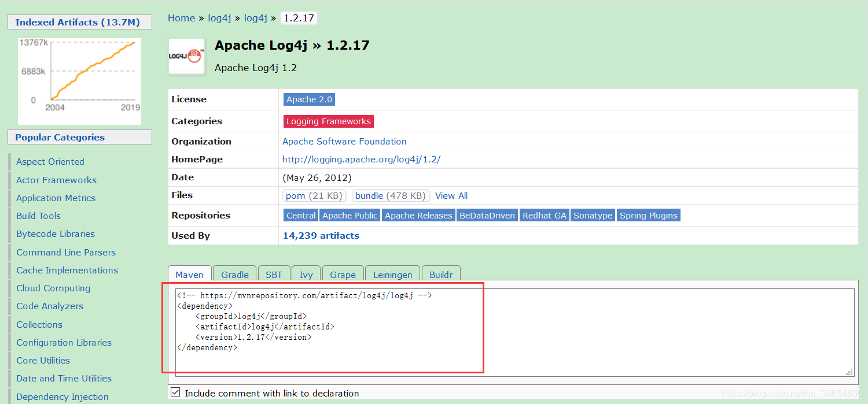Open Popular Categories heading link

[60, 137]
